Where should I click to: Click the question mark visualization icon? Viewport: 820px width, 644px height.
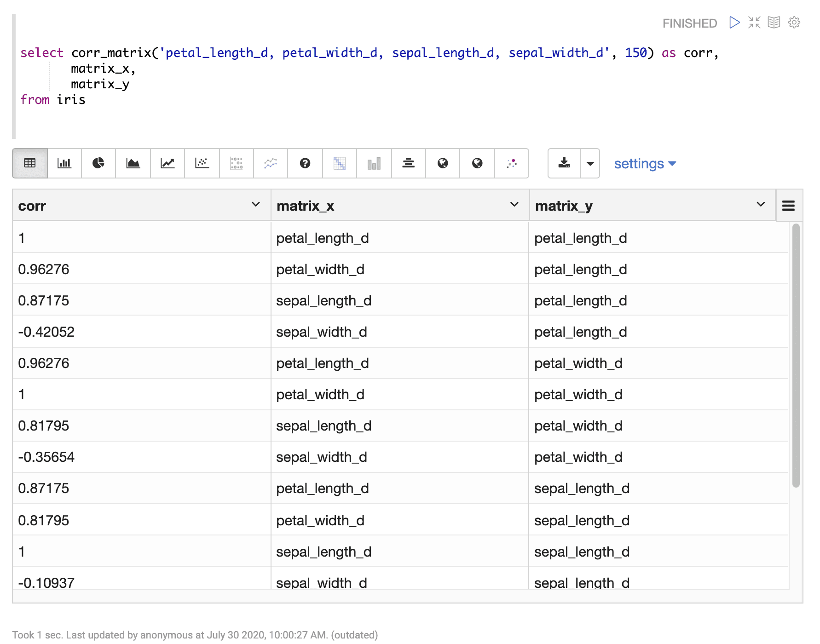(x=305, y=163)
